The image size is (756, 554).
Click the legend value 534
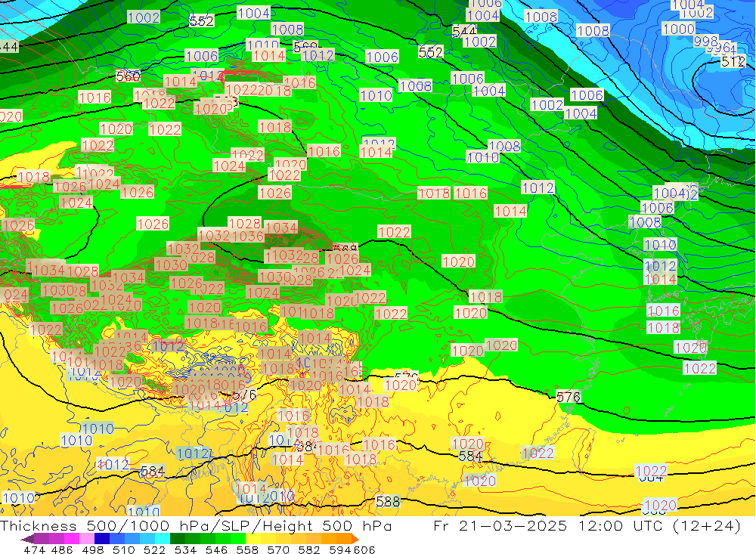click(186, 549)
